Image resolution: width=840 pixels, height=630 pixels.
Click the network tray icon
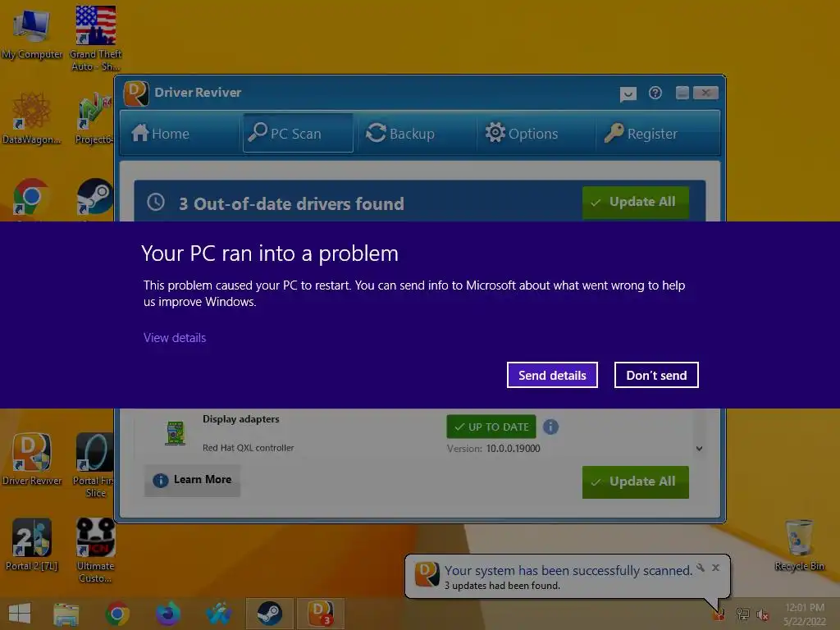click(x=742, y=614)
